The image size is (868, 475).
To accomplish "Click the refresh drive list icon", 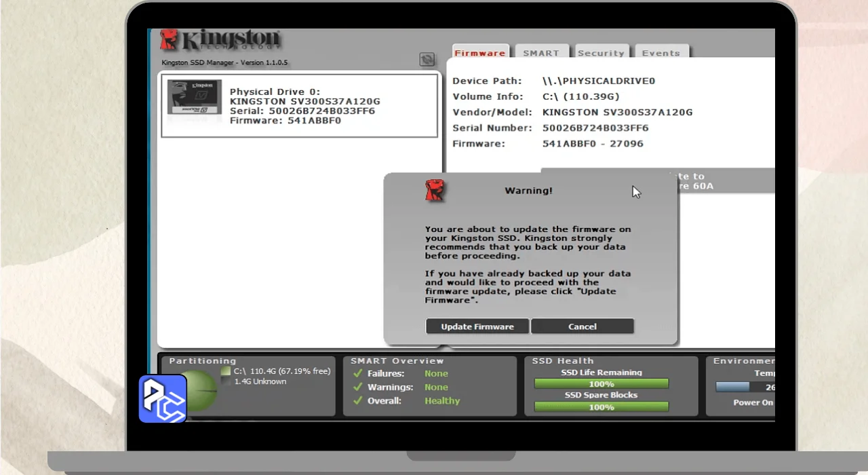I will (427, 60).
